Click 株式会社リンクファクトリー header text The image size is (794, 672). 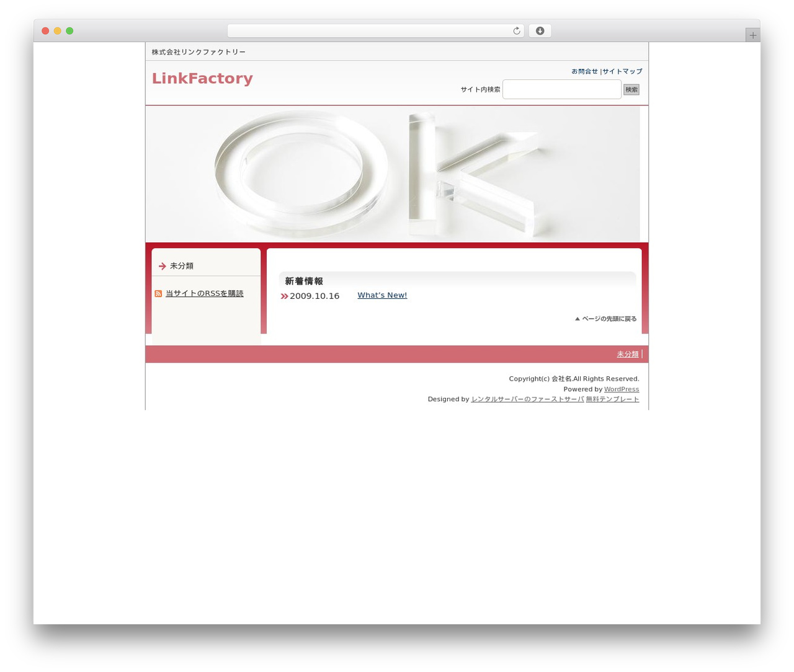(198, 52)
